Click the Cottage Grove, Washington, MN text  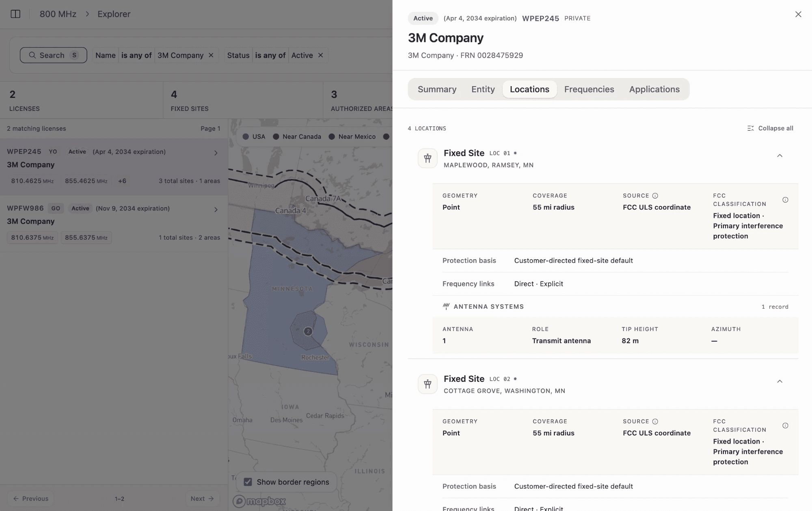pos(504,391)
